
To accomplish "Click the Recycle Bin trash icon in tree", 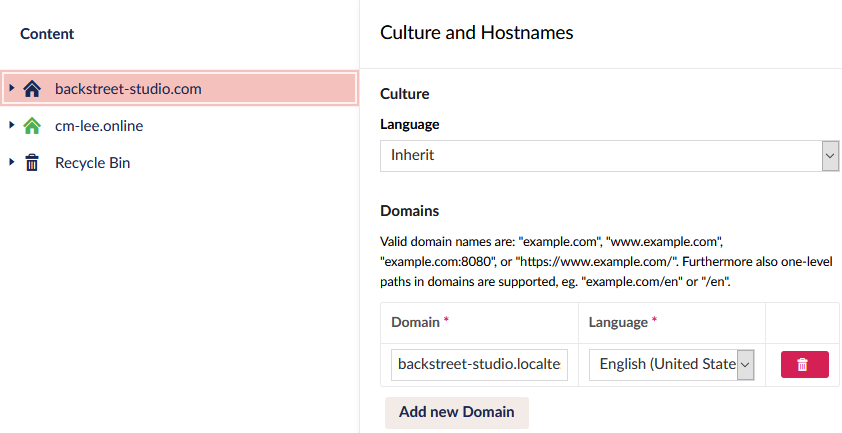I will point(32,163).
